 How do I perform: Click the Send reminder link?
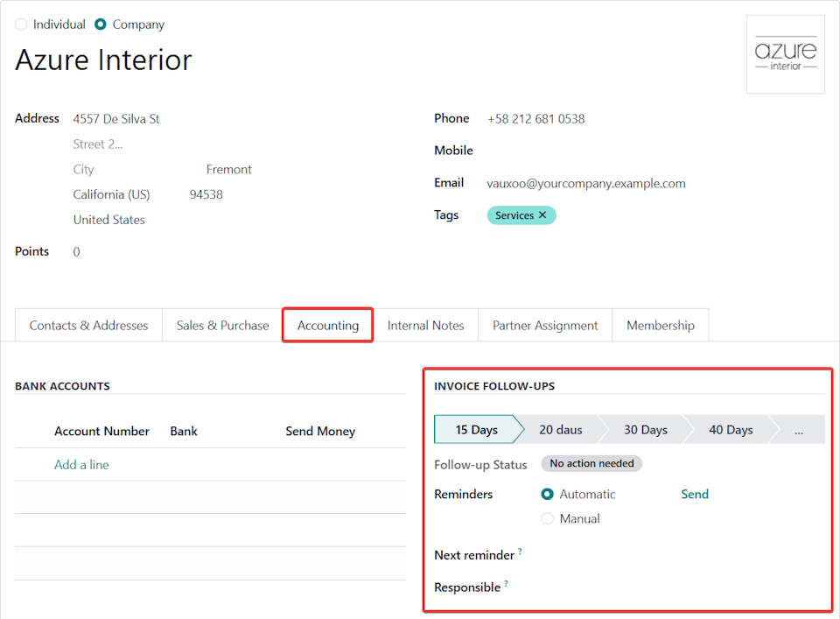(694, 494)
